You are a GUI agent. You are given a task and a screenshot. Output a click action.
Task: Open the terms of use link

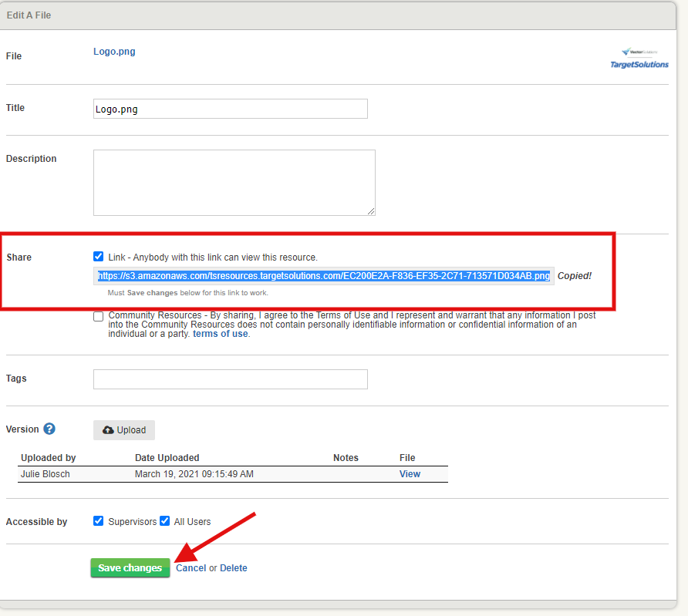coord(221,334)
